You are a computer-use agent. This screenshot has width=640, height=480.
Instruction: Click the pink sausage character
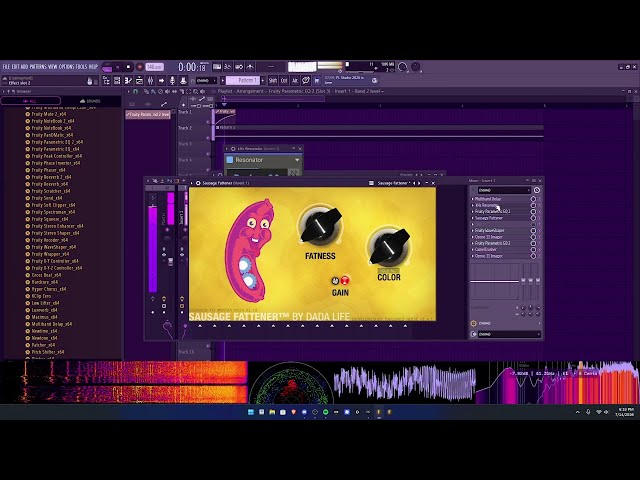[x=250, y=250]
